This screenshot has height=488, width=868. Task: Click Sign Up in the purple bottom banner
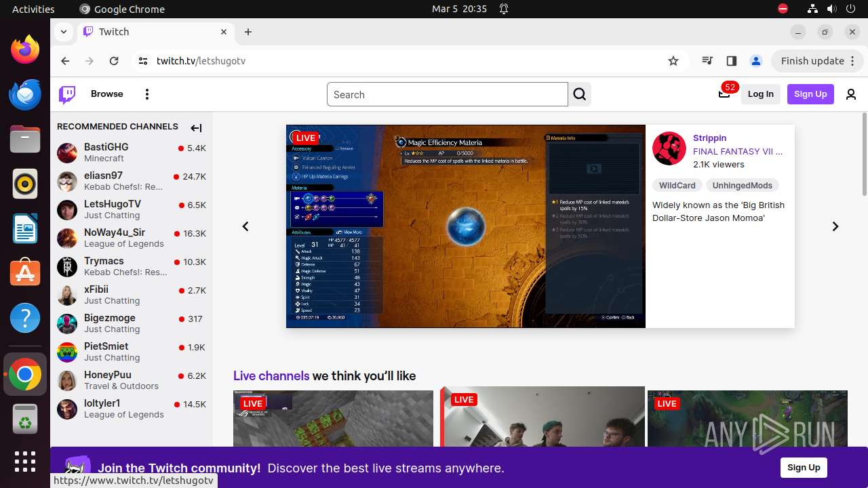click(804, 468)
